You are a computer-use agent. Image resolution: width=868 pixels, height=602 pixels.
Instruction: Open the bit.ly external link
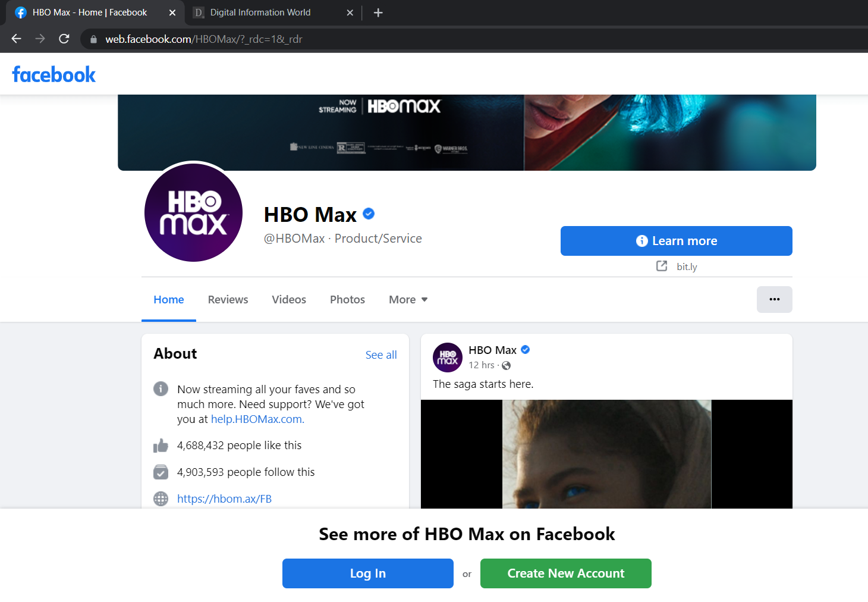[687, 266]
